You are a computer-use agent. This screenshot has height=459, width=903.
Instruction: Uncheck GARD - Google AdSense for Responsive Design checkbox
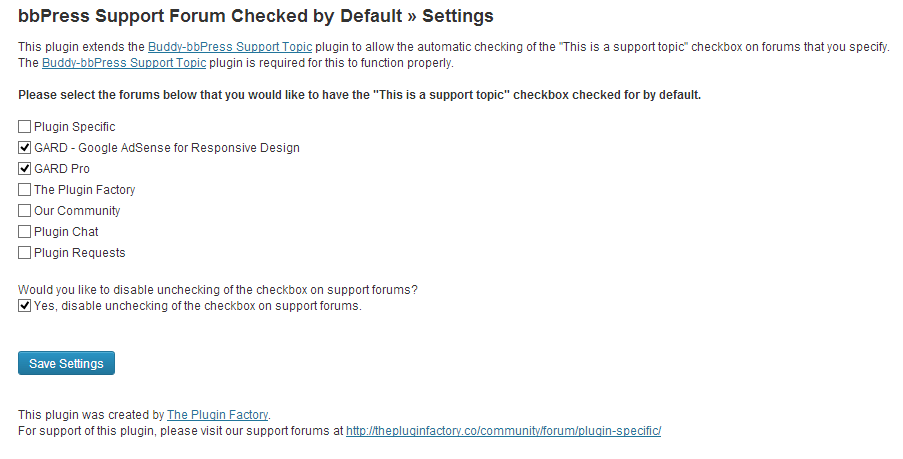(x=24, y=148)
